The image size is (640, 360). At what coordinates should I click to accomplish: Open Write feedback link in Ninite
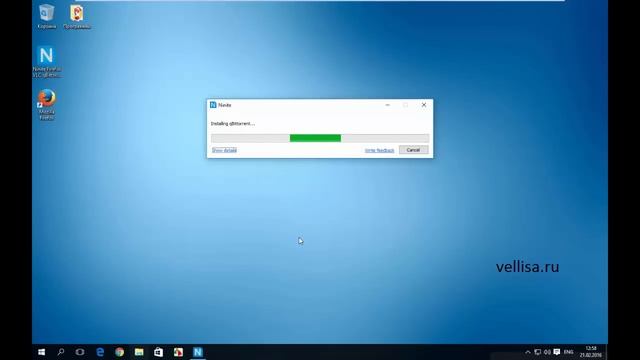tap(379, 150)
